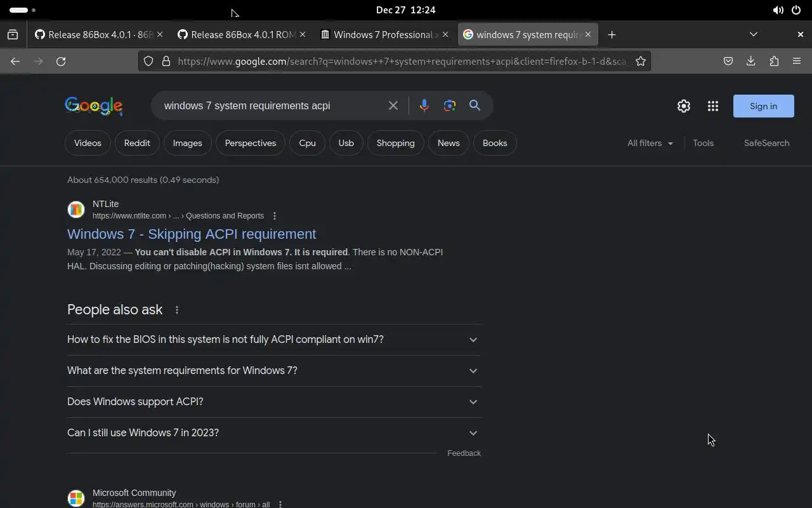This screenshot has height=508, width=812.
Task: Click the Google logo
Action: (x=94, y=106)
